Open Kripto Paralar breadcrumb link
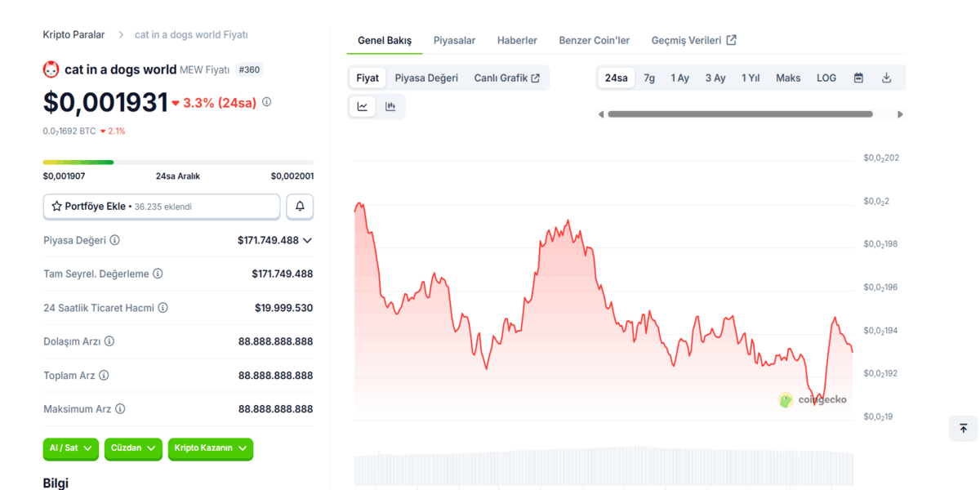980x490 pixels. click(73, 34)
